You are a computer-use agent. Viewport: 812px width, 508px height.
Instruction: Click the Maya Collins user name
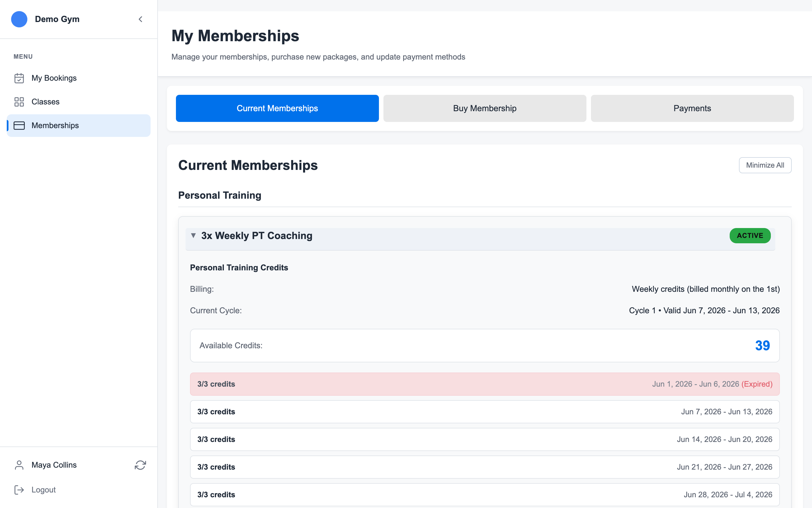click(54, 465)
